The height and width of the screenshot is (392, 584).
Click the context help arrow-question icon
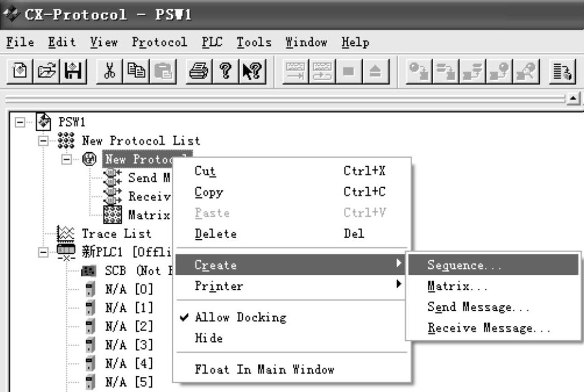coord(252,71)
